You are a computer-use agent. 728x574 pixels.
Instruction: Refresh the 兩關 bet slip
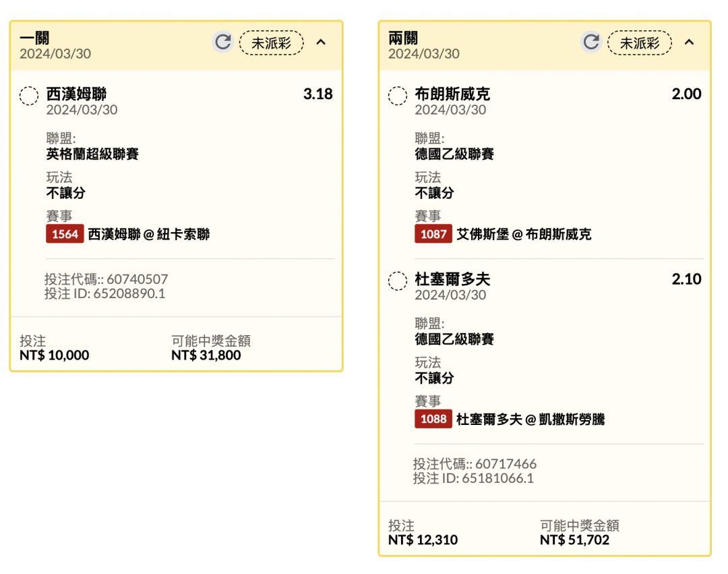click(x=591, y=42)
